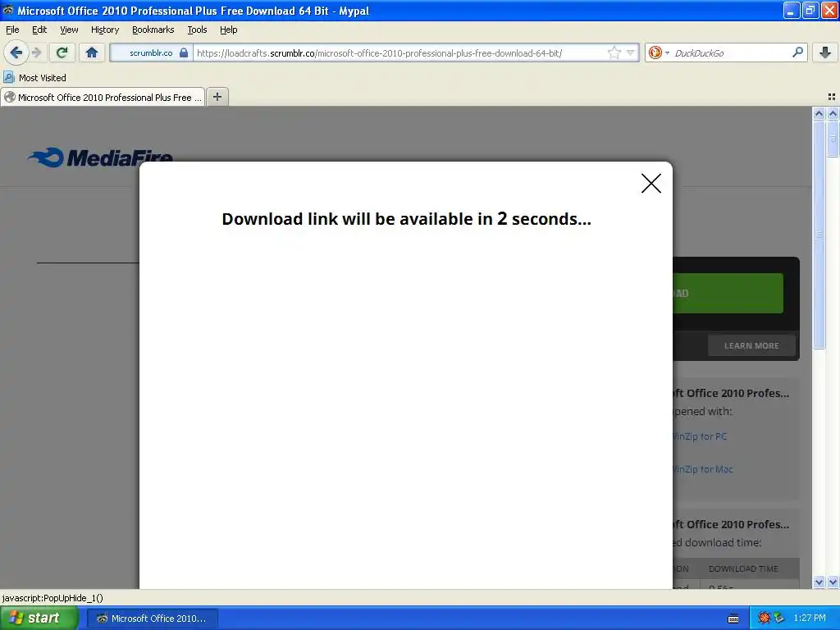Open the DuckDuckGo search engine selector
Viewport: 840px width, 630px height.
coord(659,52)
